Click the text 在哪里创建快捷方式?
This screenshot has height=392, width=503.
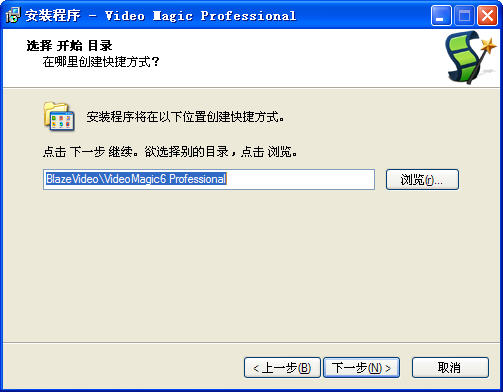click(101, 62)
